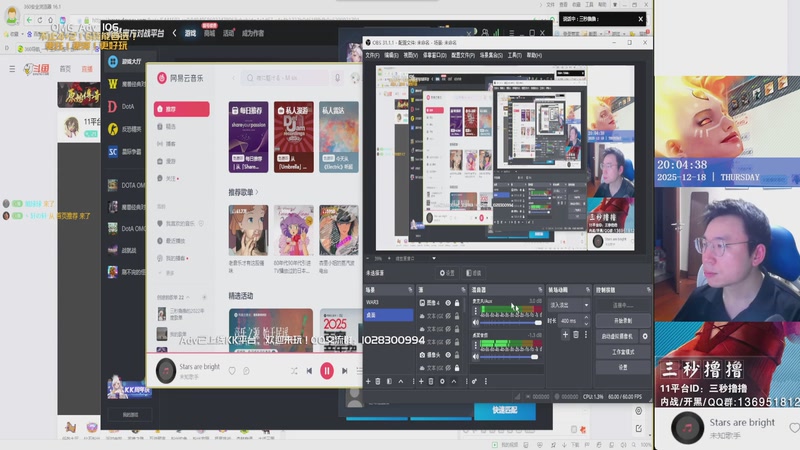
Task: Skip to next song in NetEase player
Action: (x=344, y=371)
